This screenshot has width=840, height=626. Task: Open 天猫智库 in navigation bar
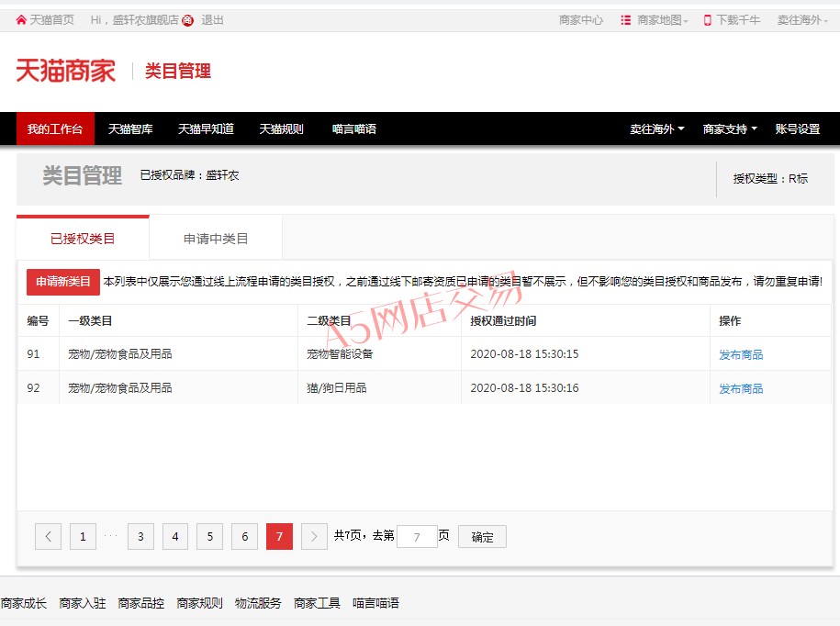(x=130, y=129)
